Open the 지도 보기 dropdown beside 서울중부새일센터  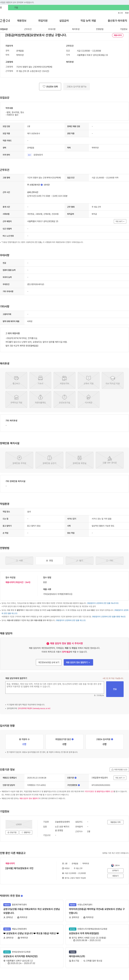coord(120,778)
